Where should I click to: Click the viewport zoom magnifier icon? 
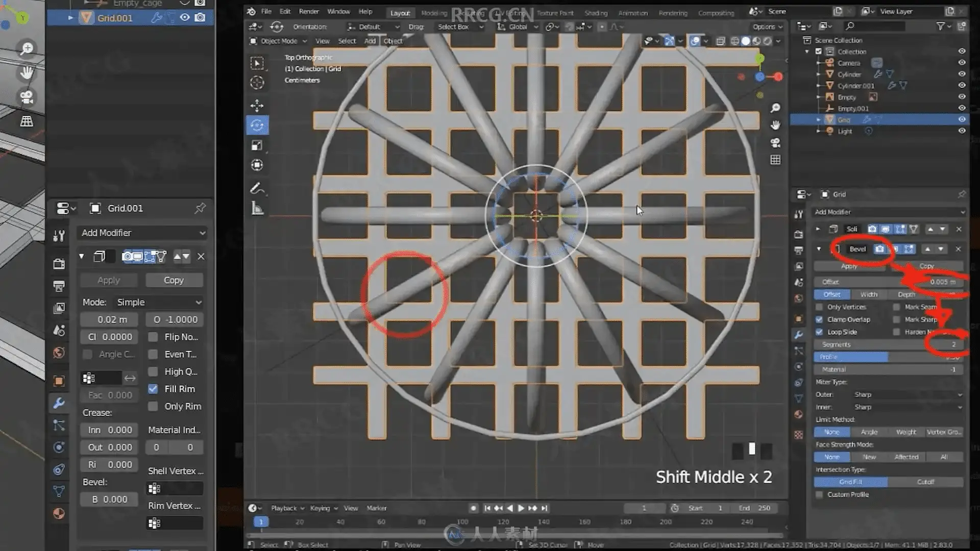point(775,108)
